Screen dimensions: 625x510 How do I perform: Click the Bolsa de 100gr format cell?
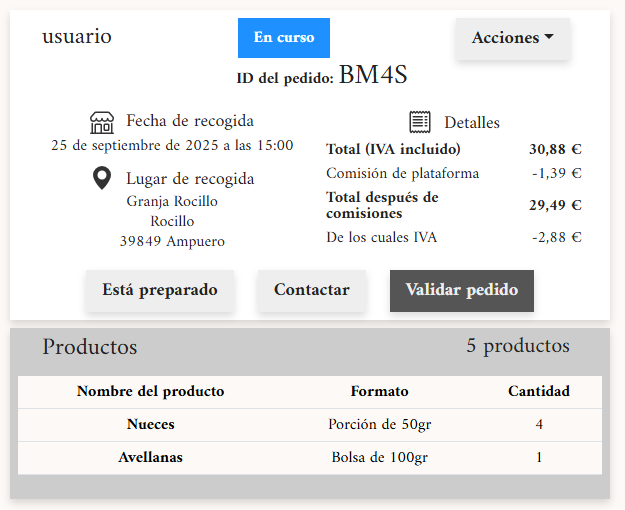pos(379,457)
